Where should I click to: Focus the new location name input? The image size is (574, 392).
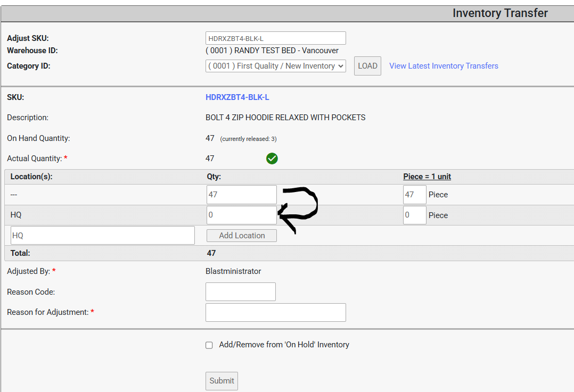pos(103,235)
